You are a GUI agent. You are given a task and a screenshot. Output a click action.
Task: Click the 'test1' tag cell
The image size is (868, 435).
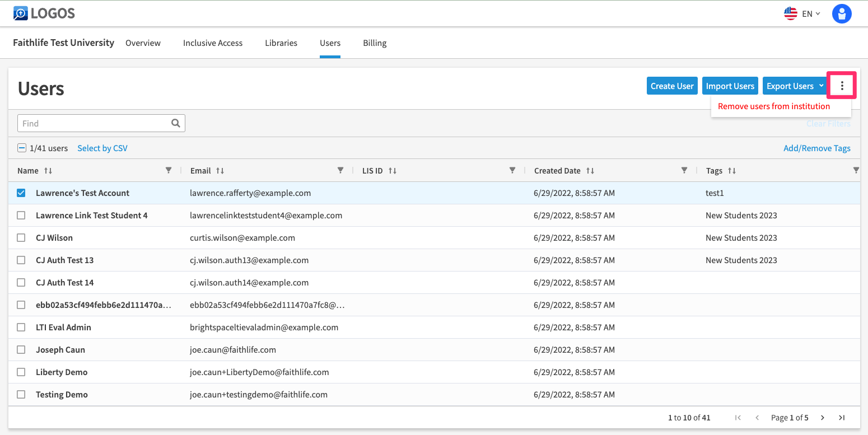click(x=715, y=193)
